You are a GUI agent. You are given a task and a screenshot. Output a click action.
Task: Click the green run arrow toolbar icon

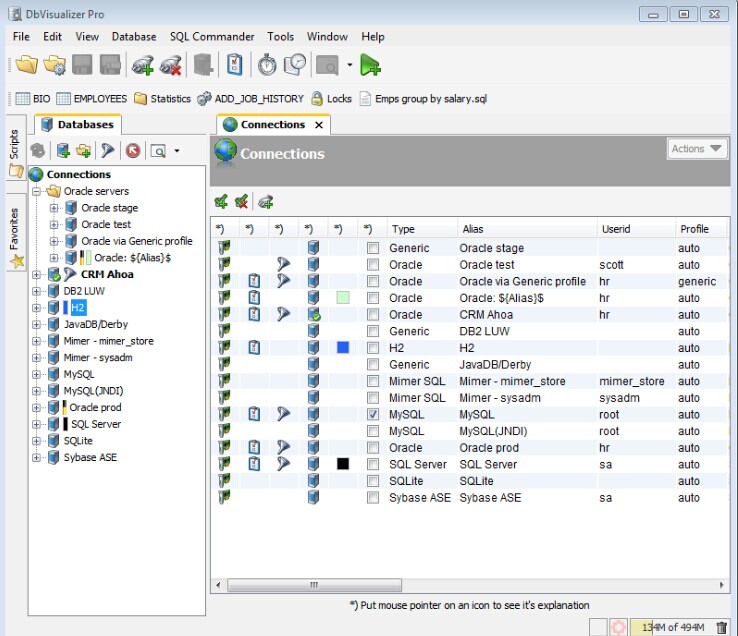(x=371, y=65)
